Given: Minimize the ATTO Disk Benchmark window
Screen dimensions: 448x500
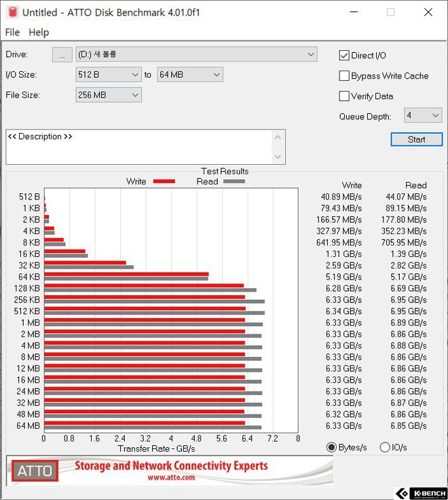Looking at the screenshot, I should point(354,12).
